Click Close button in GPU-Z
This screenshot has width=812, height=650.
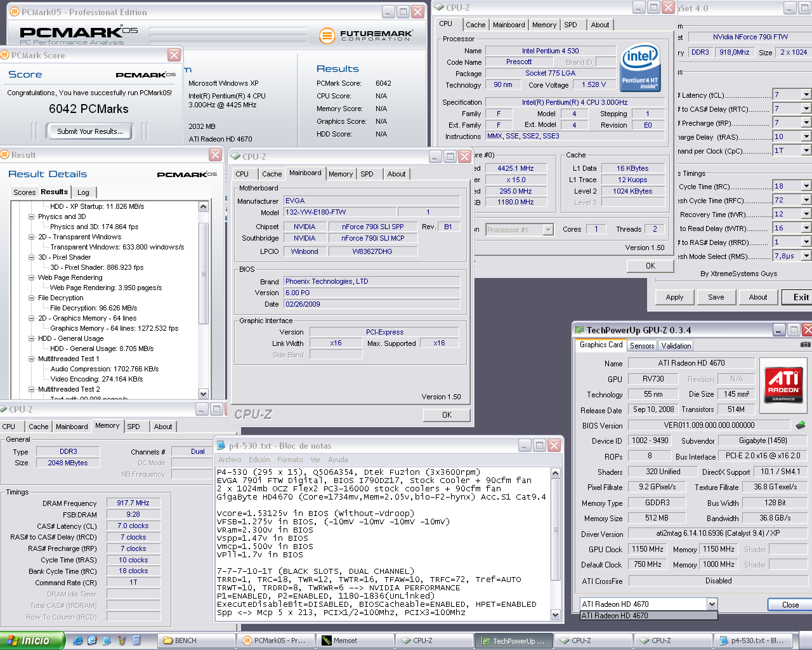(x=790, y=604)
